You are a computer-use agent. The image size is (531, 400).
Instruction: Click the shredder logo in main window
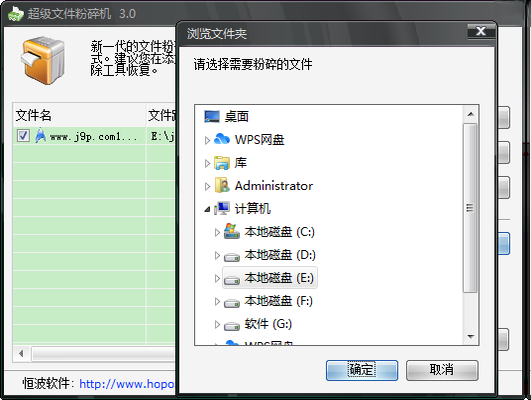[43, 60]
